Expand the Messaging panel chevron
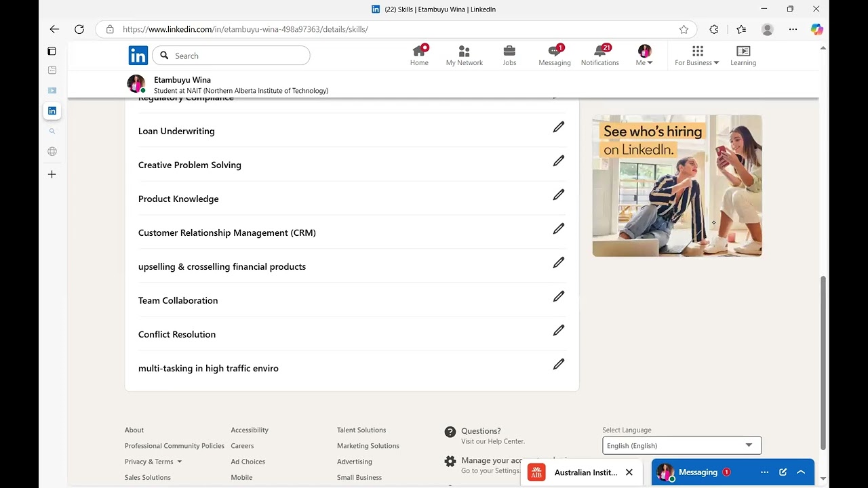868x488 pixels. [801, 472]
